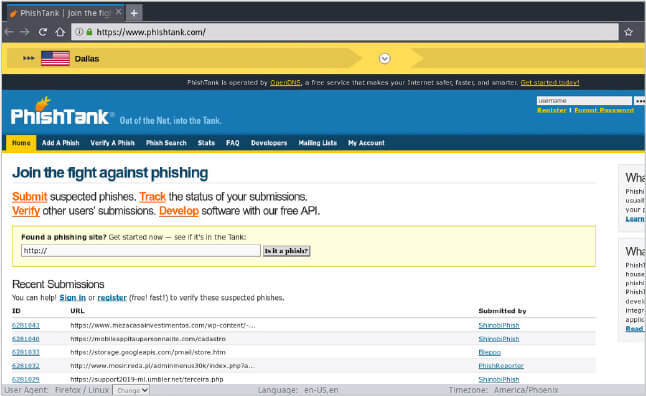The width and height of the screenshot is (646, 396).
Task: Click the Forgot Password link
Action: (x=604, y=110)
